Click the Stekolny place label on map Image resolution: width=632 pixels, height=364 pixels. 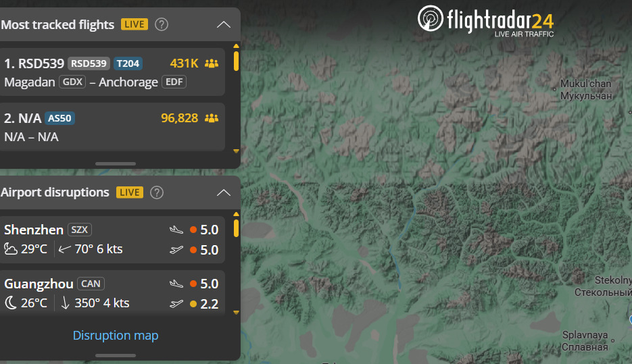(x=604, y=286)
